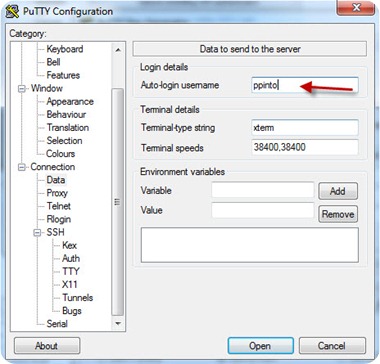Click the category tree scroll down arrow
Viewport: 380px width, 364px height.
pyautogui.click(x=118, y=323)
